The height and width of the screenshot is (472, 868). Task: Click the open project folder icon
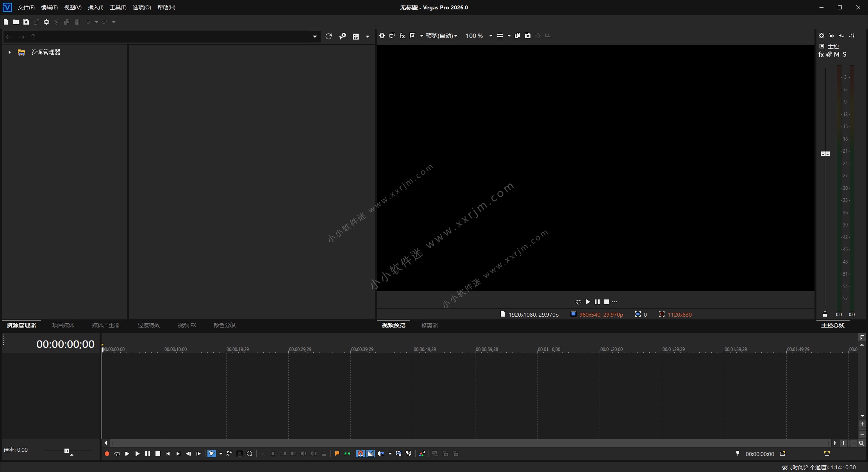pos(16,22)
